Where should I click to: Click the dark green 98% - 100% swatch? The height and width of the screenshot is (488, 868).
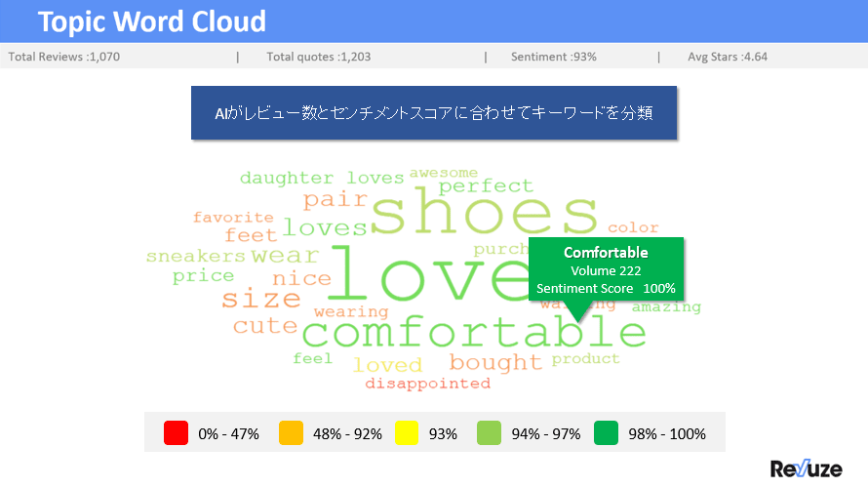click(606, 433)
